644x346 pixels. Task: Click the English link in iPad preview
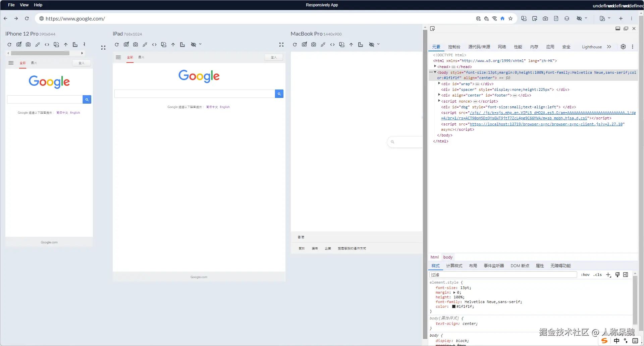click(225, 107)
